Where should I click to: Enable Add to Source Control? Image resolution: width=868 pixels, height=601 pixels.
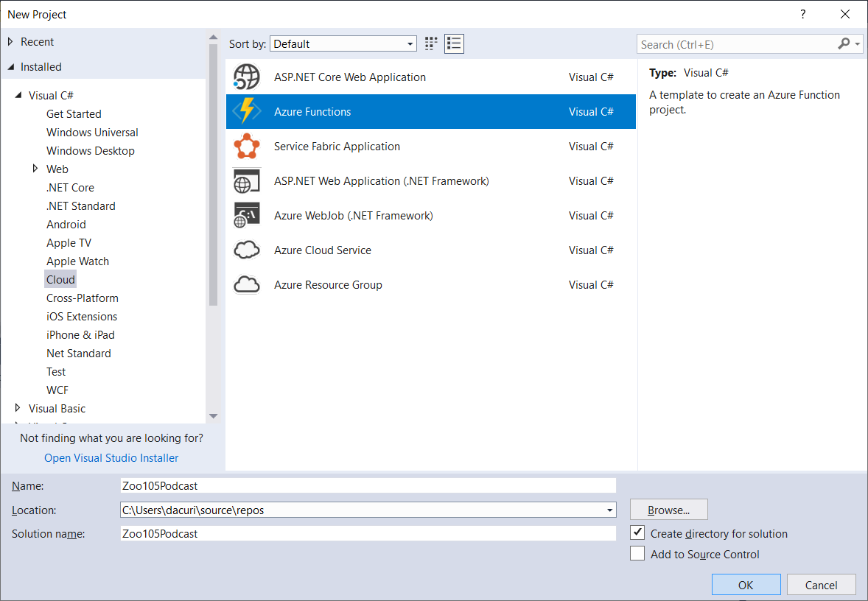point(637,553)
